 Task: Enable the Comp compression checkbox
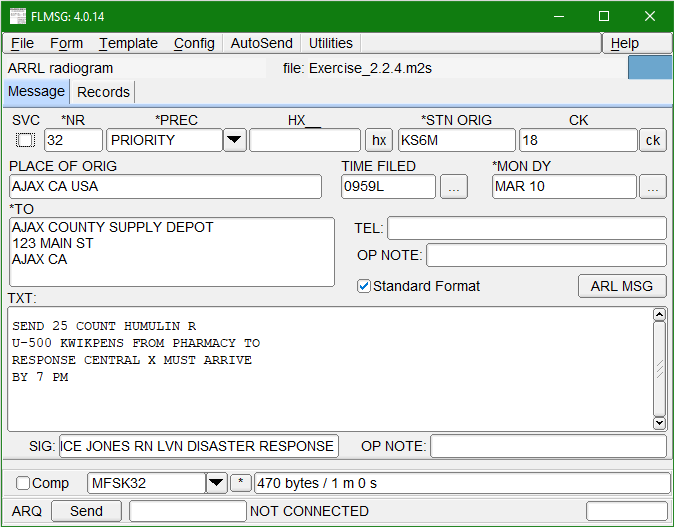pyautogui.click(x=23, y=484)
